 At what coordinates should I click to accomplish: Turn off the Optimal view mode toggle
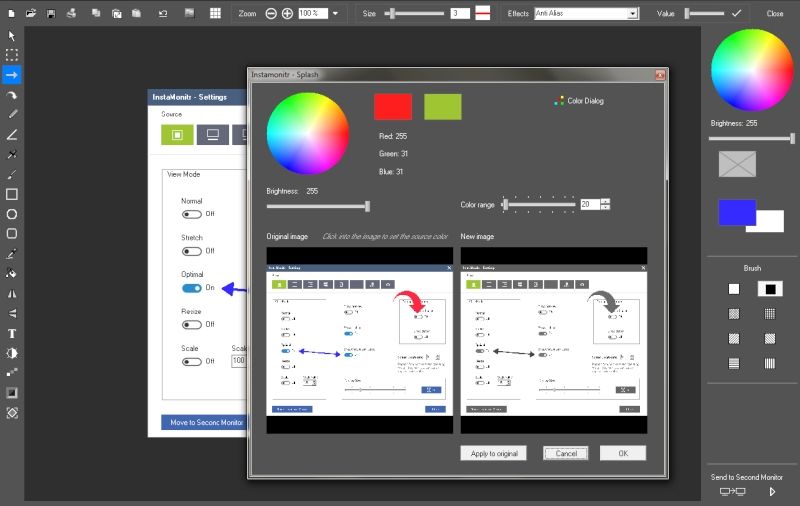point(192,288)
